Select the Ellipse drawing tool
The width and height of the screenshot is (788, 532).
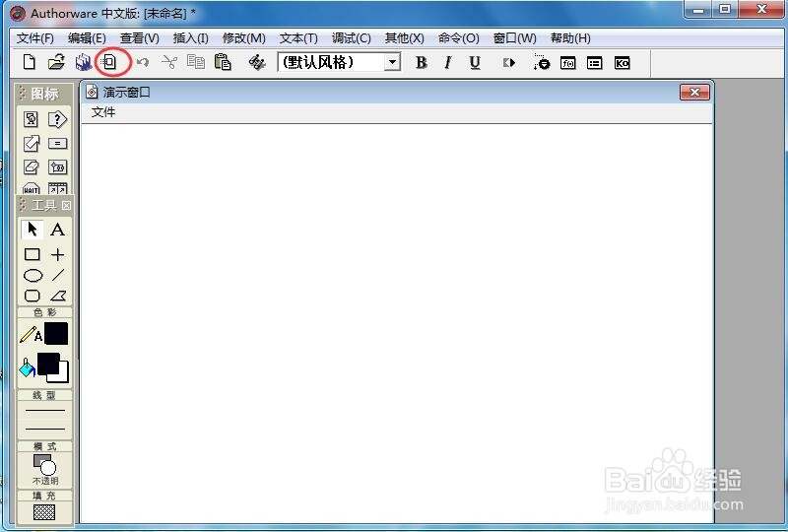[x=33, y=276]
